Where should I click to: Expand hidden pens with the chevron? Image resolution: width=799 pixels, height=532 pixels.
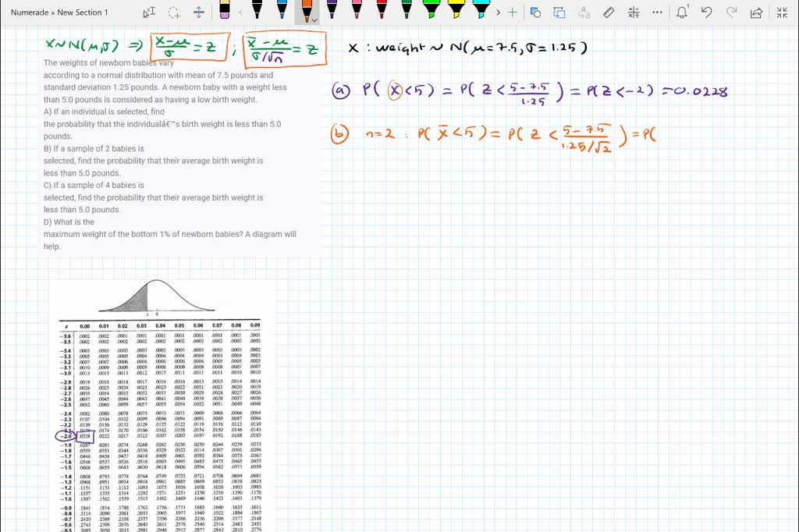pyautogui.click(x=499, y=12)
